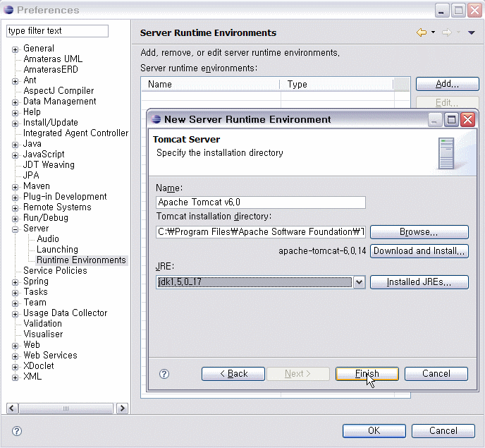The image size is (485, 448).
Task: Click the type filter text box
Action: [x=57, y=31]
